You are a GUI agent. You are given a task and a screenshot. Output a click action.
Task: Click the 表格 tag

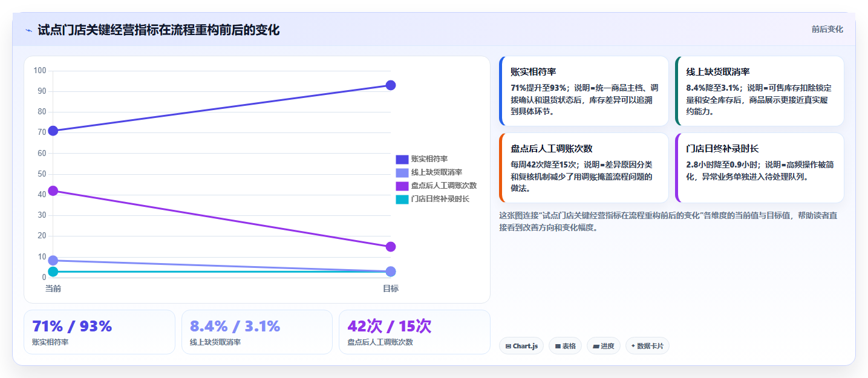click(x=566, y=346)
